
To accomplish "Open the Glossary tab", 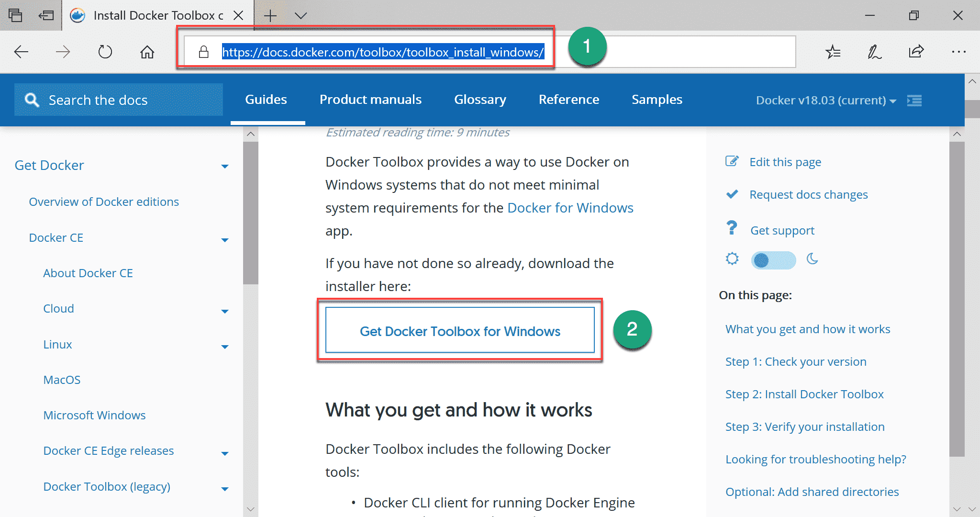I will (480, 100).
